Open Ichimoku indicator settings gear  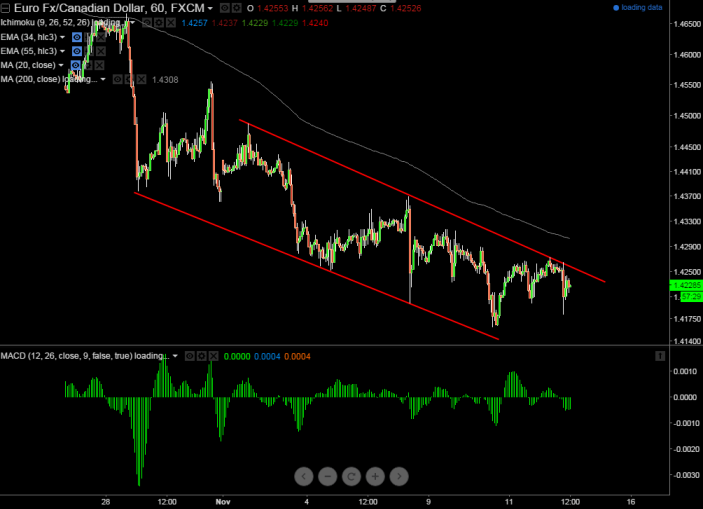tap(159, 22)
